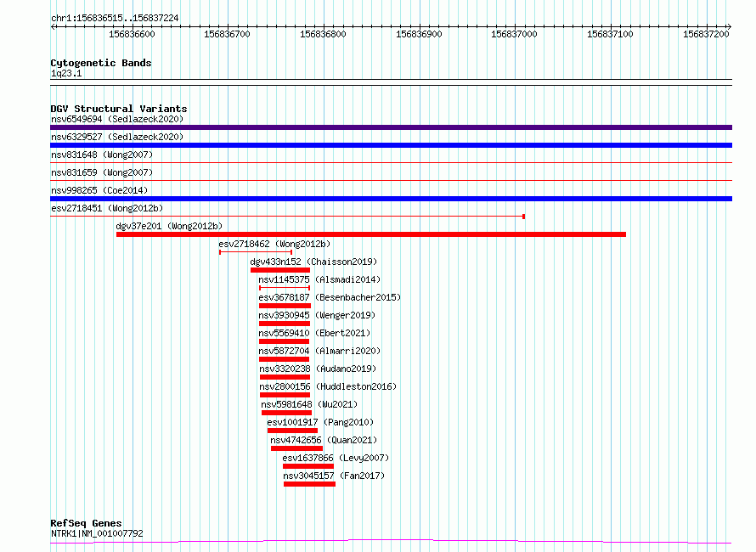Click esv1001917 (Pang2010) variant label
This screenshot has height=552, width=756.
tap(320, 422)
